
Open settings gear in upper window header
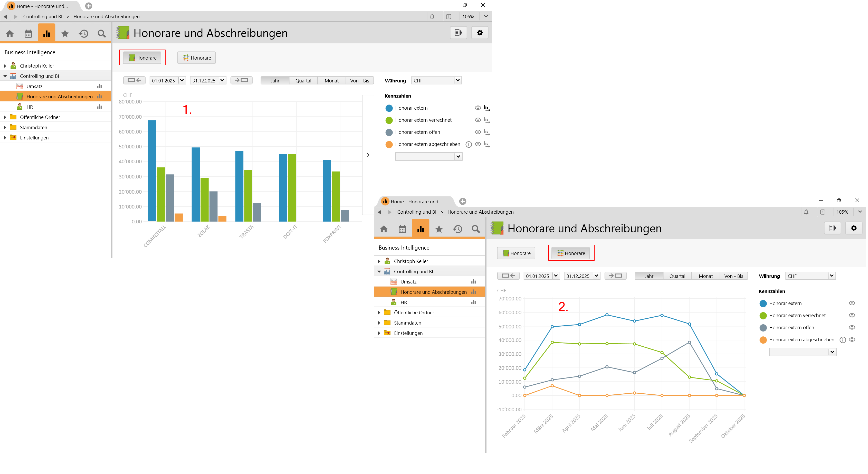point(480,33)
